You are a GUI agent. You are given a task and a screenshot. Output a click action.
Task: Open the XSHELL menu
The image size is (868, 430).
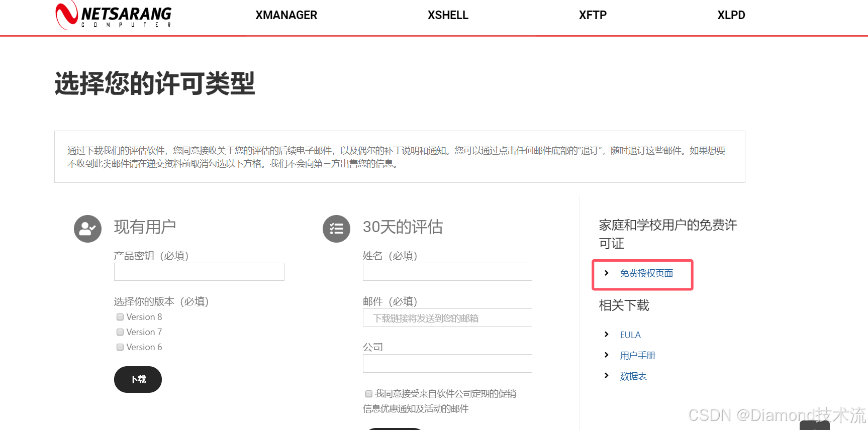[x=448, y=15]
